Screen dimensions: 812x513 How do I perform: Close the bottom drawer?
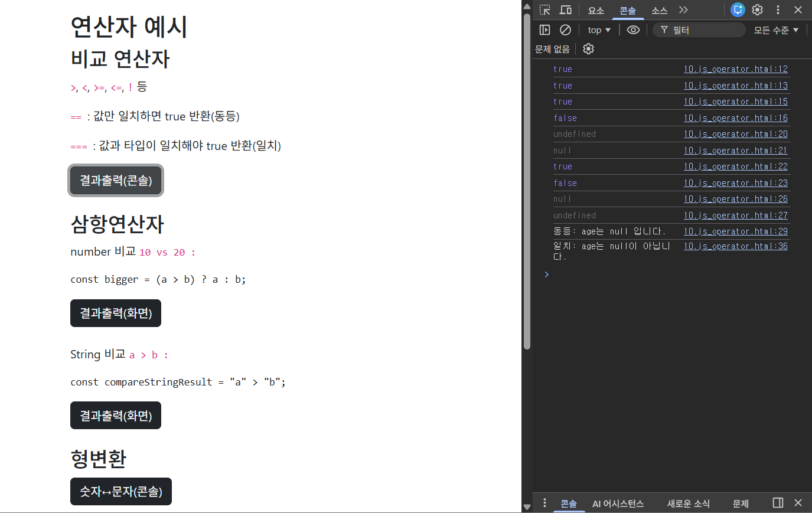[798, 503]
